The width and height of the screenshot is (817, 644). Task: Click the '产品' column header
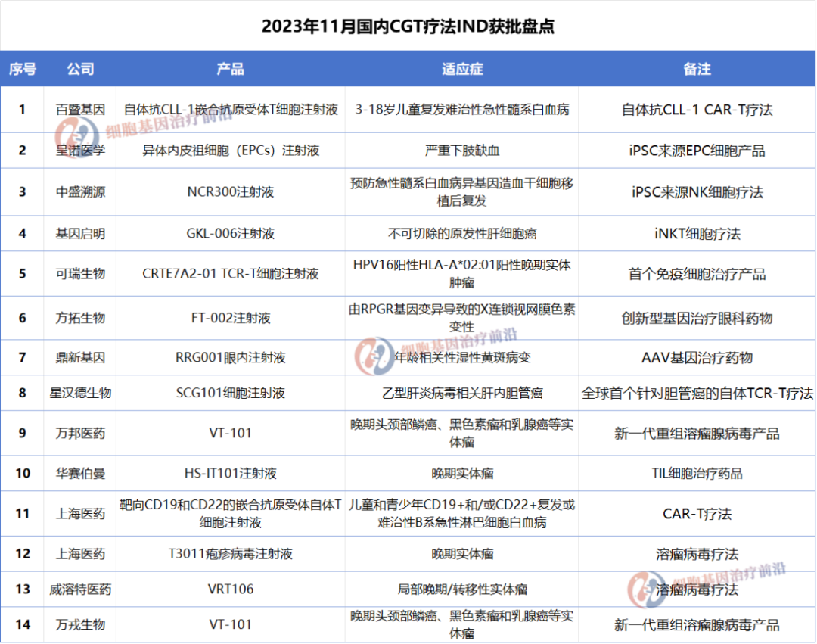pyautogui.click(x=230, y=69)
